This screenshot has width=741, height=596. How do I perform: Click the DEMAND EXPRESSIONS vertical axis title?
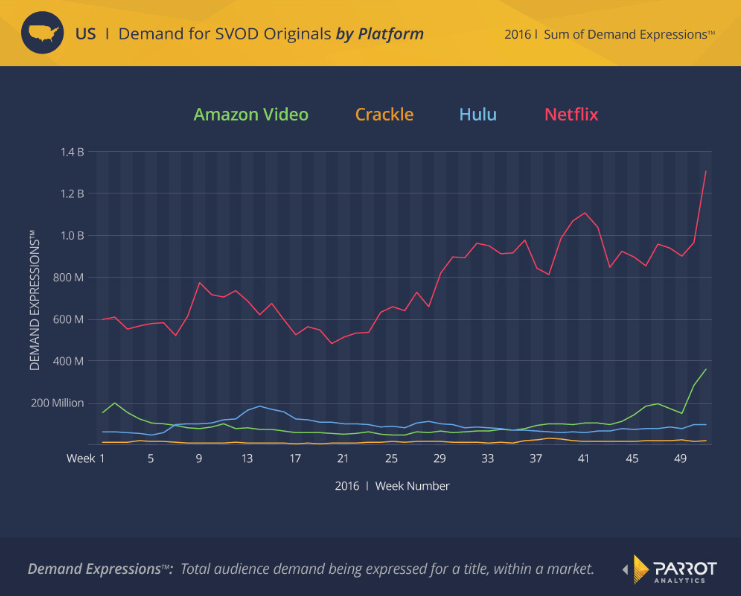(34, 301)
